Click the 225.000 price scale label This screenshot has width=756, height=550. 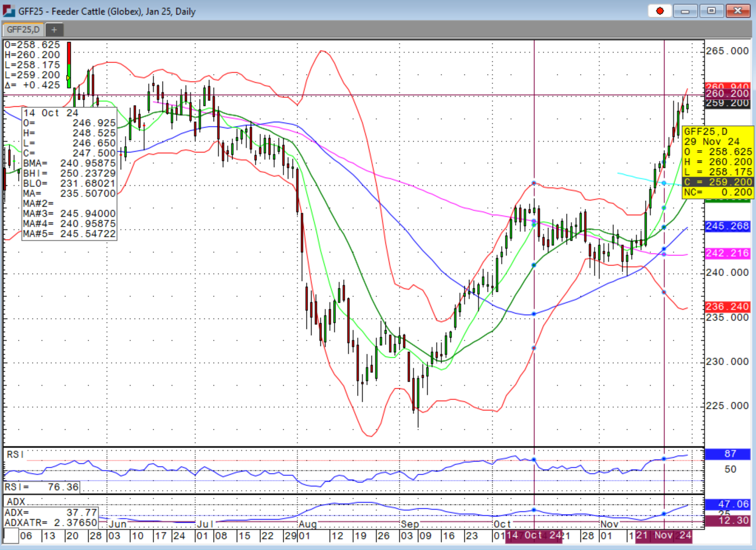(727, 406)
